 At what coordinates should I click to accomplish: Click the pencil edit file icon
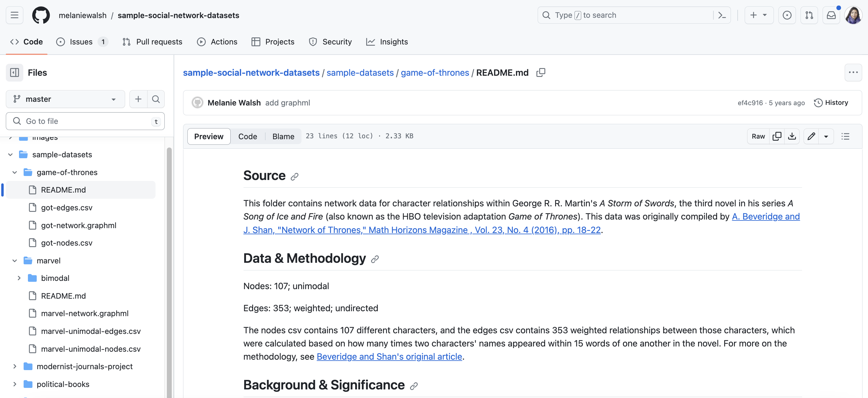(x=811, y=136)
